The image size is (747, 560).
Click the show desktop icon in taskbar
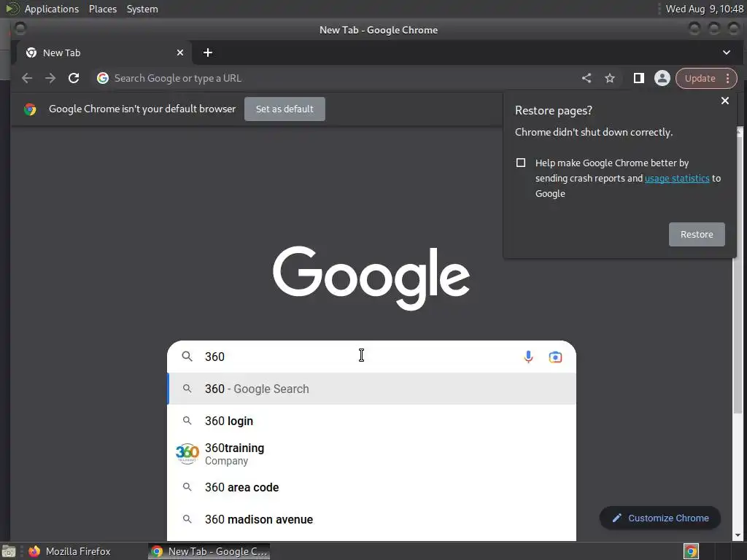[x=9, y=551]
